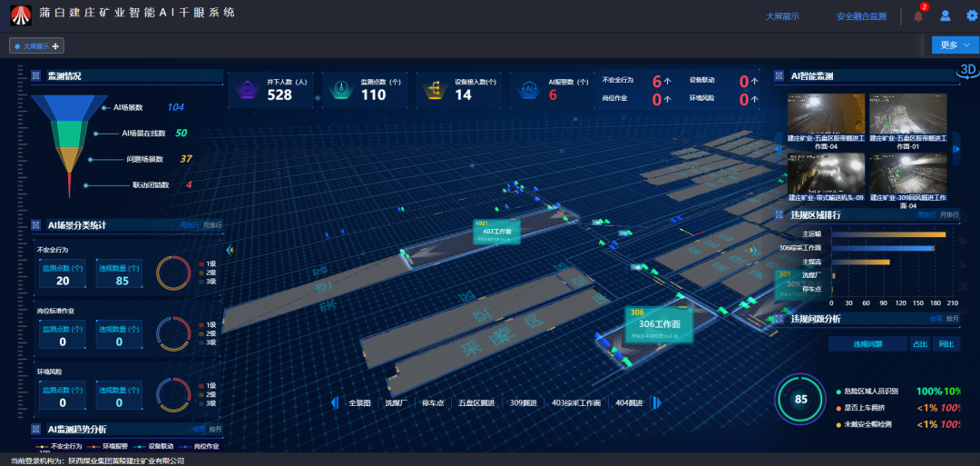Show previous camera feeds with left arrow

tap(779, 150)
